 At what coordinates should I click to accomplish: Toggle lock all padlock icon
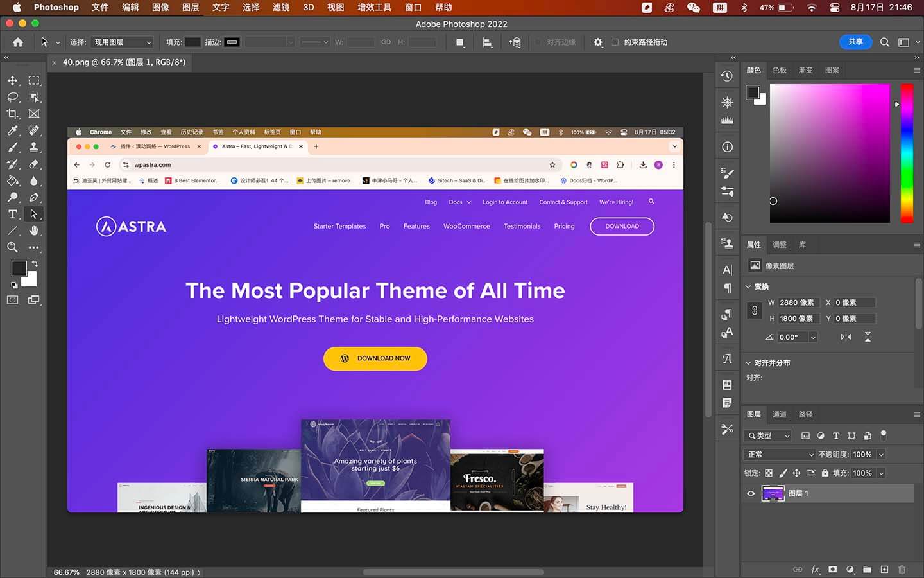[x=825, y=473]
